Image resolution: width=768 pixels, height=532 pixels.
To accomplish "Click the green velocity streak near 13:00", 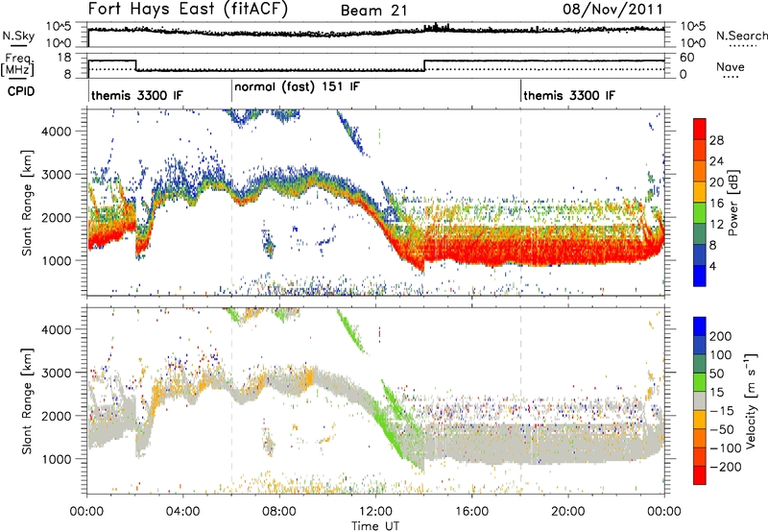I will click(x=392, y=431).
